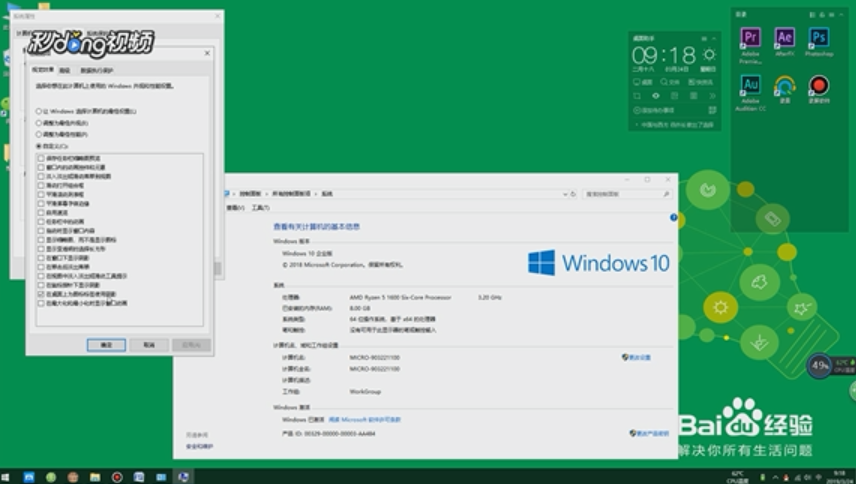The image size is (856, 484).
Task: Click the volume icon in system tray
Action: pos(807,477)
